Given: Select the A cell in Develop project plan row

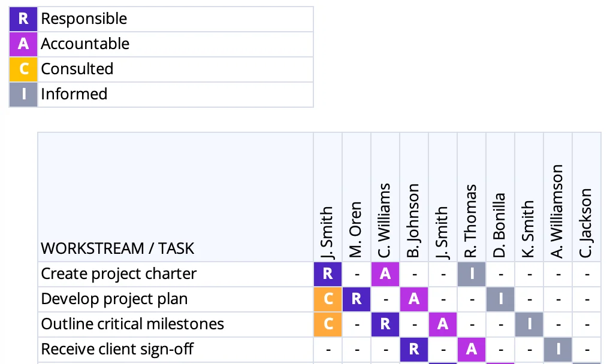Looking at the screenshot, I should point(414,299).
